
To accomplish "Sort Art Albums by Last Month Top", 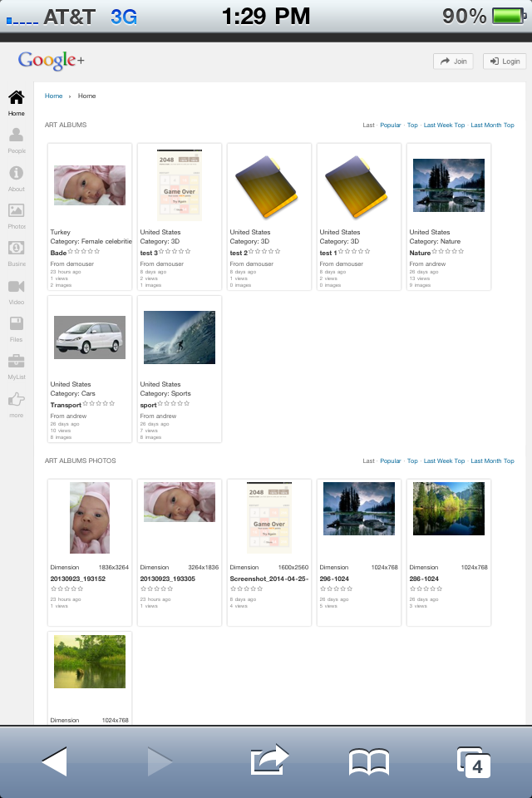I will click(x=492, y=126).
